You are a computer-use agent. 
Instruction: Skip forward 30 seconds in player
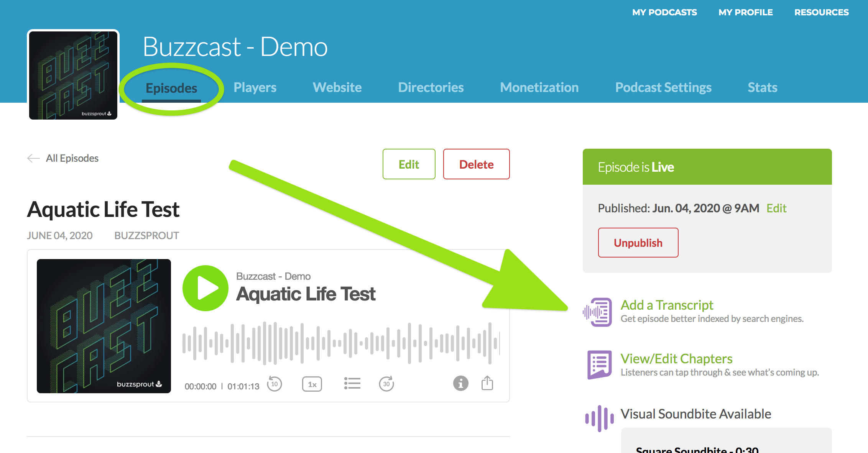tap(386, 384)
